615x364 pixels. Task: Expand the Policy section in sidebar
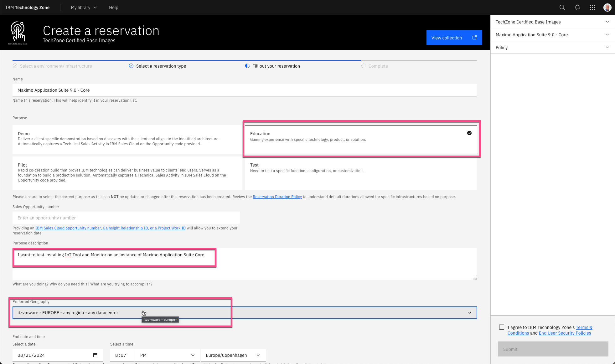click(x=553, y=47)
